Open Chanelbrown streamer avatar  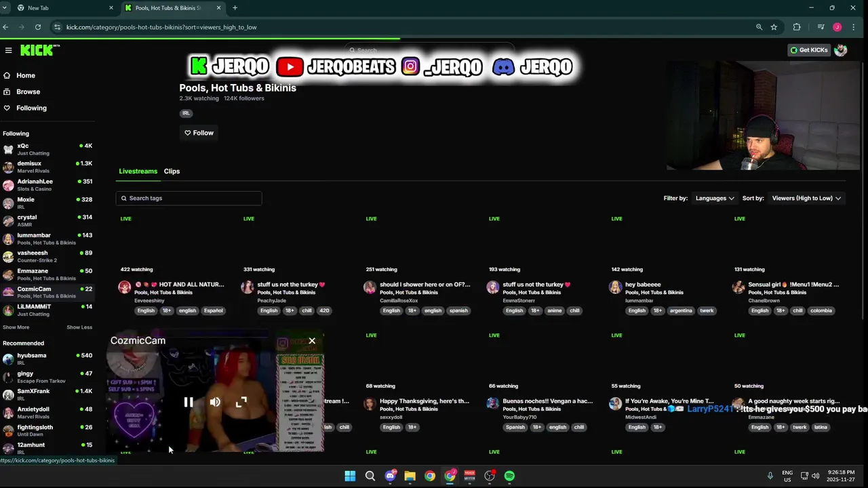(x=738, y=287)
